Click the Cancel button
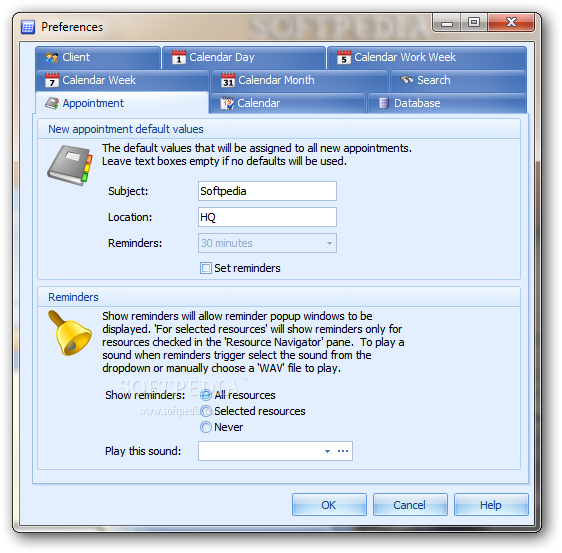Image resolution: width=562 pixels, height=553 pixels. pyautogui.click(x=410, y=505)
